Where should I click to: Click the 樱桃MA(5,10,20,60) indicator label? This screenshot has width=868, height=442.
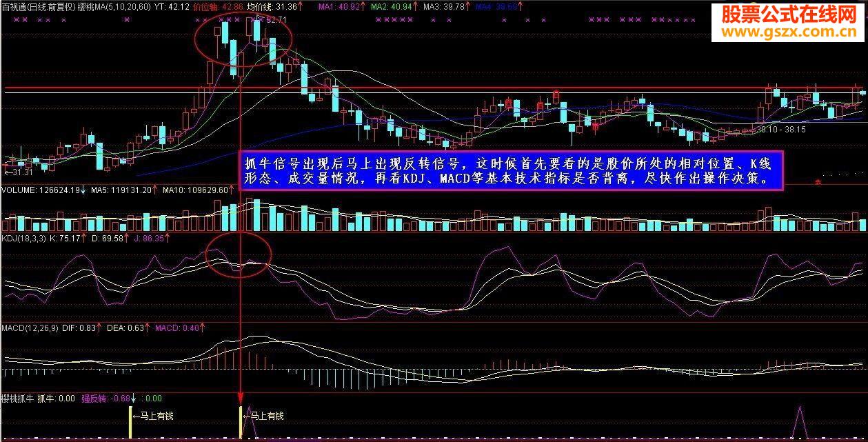(x=113, y=6)
